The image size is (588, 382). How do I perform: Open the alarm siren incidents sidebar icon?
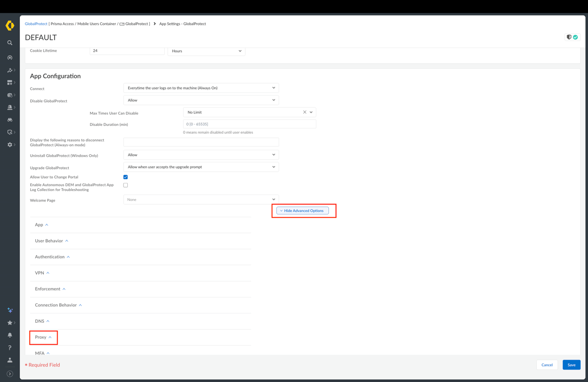tap(10, 107)
